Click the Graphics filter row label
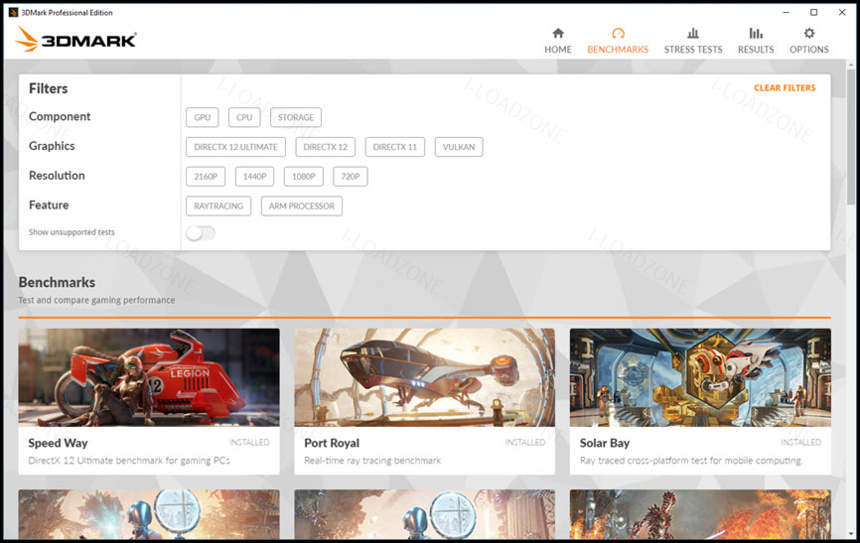The height and width of the screenshot is (543, 860). (x=52, y=146)
